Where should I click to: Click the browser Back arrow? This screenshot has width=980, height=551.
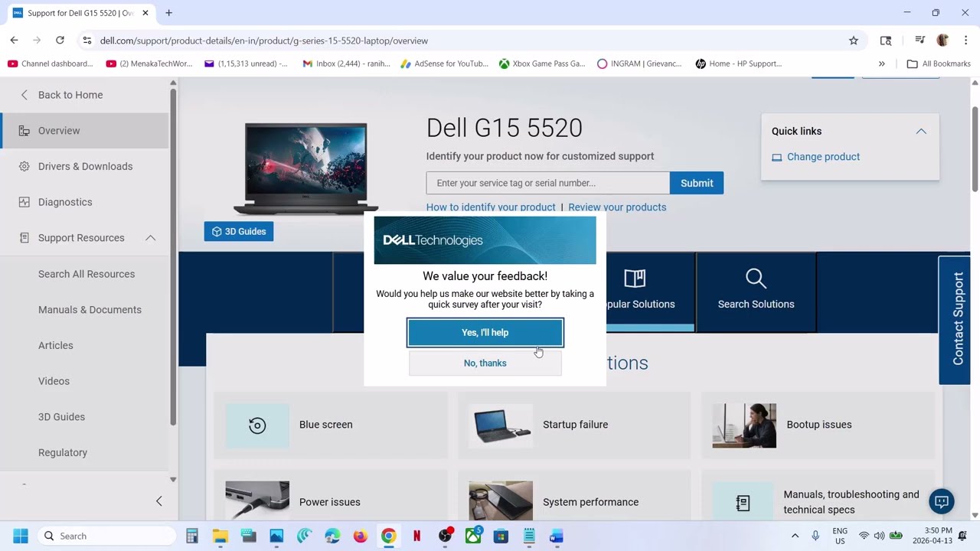(x=14, y=41)
